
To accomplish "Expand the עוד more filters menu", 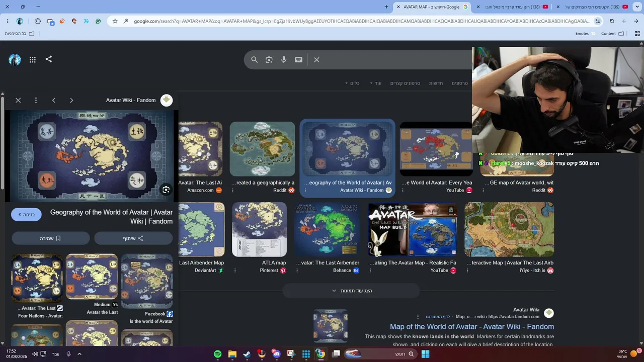I will pyautogui.click(x=376, y=83).
